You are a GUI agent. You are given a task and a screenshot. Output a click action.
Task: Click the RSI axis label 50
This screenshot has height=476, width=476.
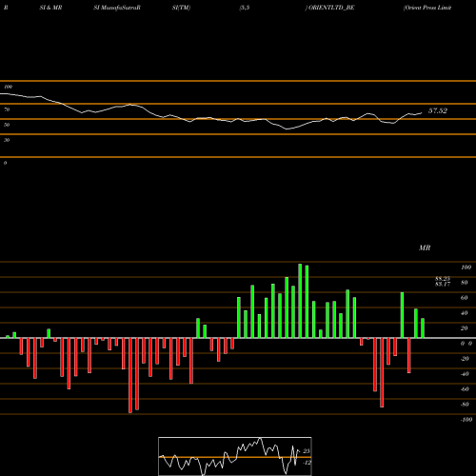7,125
